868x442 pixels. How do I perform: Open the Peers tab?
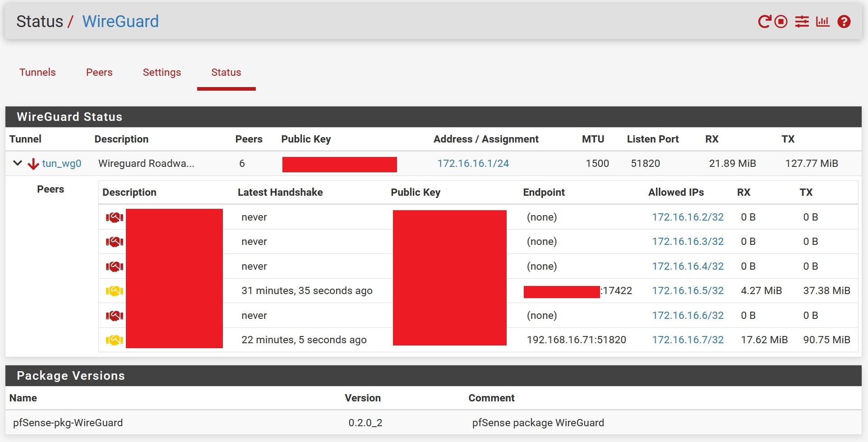[99, 72]
